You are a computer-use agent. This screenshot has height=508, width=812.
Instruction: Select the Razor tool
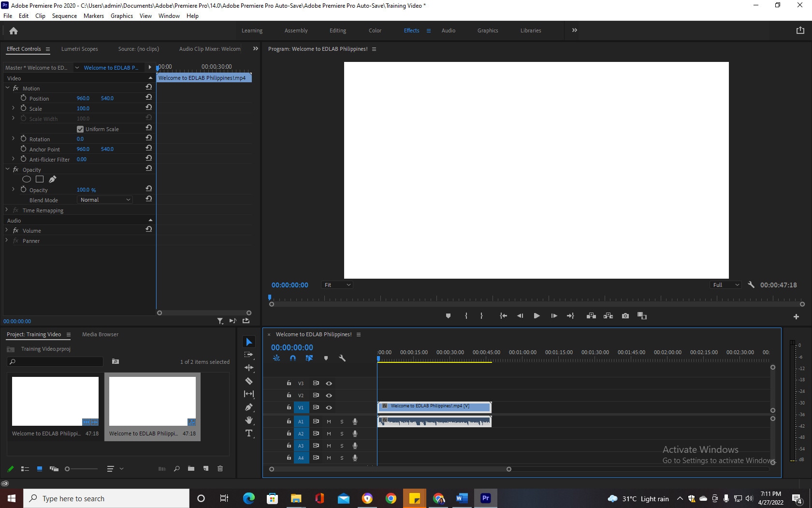click(x=249, y=381)
